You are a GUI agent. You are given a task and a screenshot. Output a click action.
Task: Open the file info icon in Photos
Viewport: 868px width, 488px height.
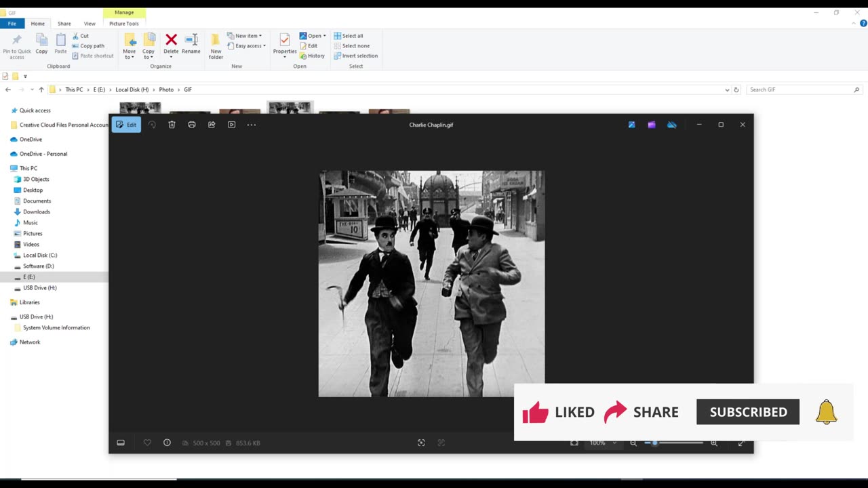point(167,443)
